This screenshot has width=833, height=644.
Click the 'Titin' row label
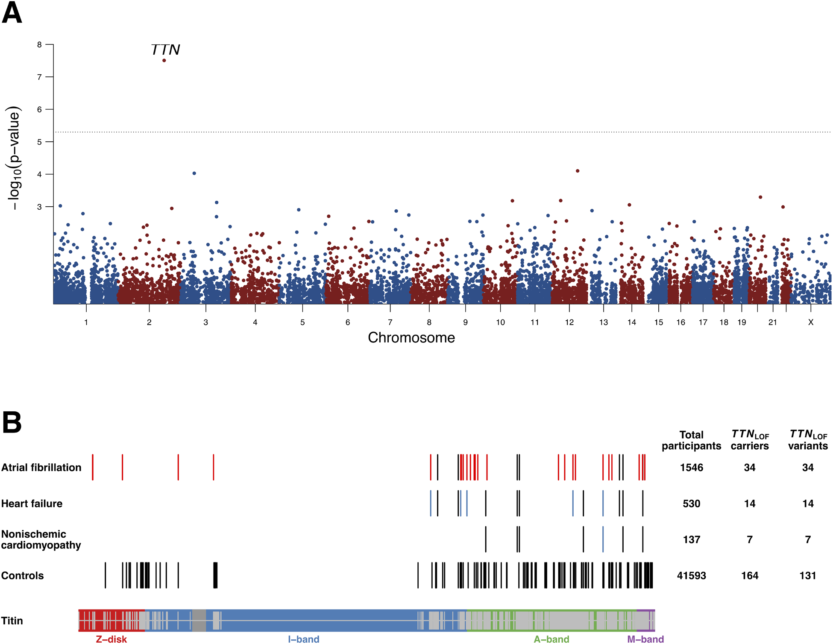click(12, 621)
